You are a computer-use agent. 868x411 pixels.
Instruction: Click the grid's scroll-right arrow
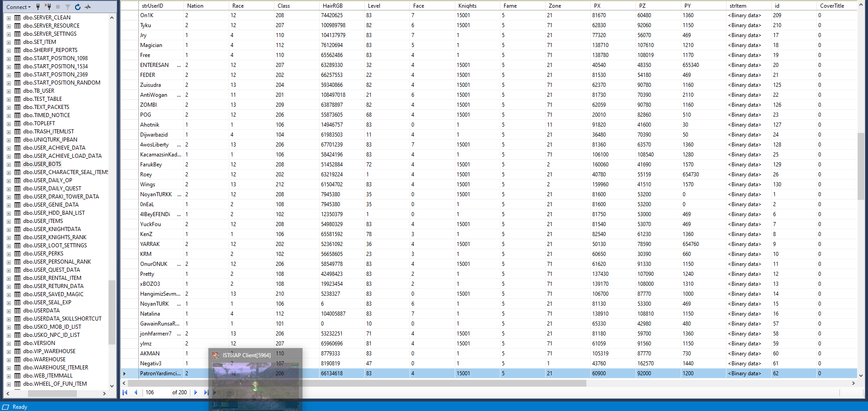(853, 383)
